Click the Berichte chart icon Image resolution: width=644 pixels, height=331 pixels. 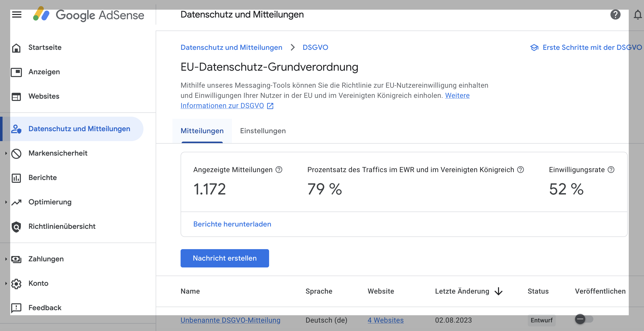point(16,178)
